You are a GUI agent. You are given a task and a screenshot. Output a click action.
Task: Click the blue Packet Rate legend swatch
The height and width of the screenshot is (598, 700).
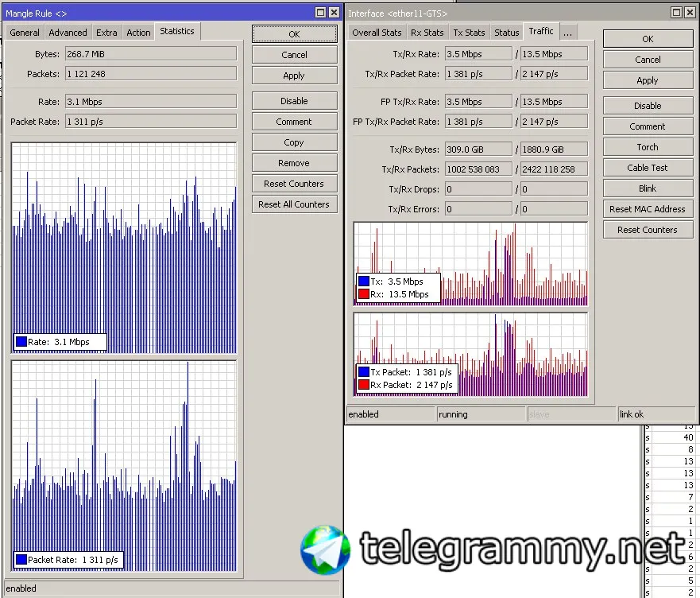click(x=21, y=560)
